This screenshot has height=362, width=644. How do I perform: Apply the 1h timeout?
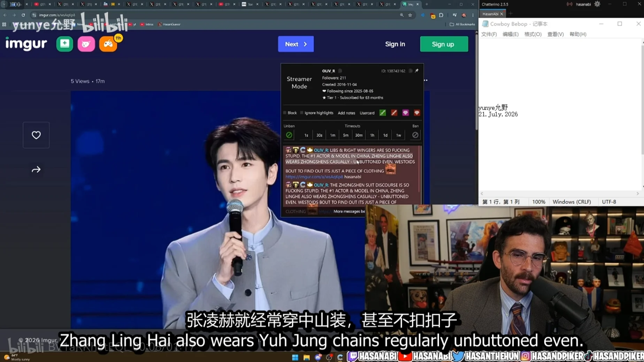coord(372,135)
